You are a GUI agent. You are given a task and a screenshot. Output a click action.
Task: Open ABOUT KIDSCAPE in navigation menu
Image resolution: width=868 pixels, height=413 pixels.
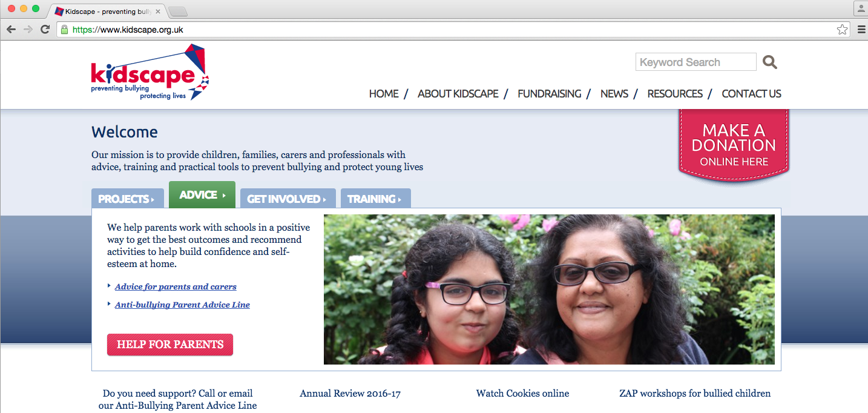point(458,94)
